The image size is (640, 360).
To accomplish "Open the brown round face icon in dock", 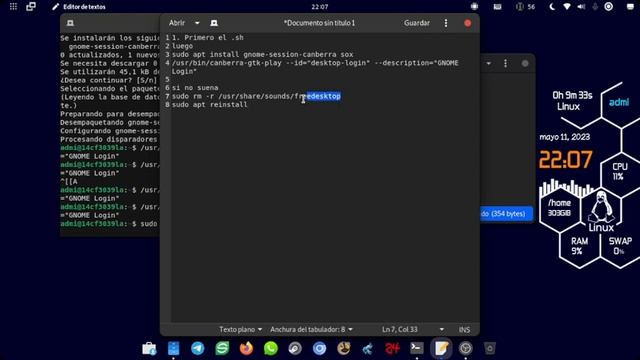I will [344, 348].
